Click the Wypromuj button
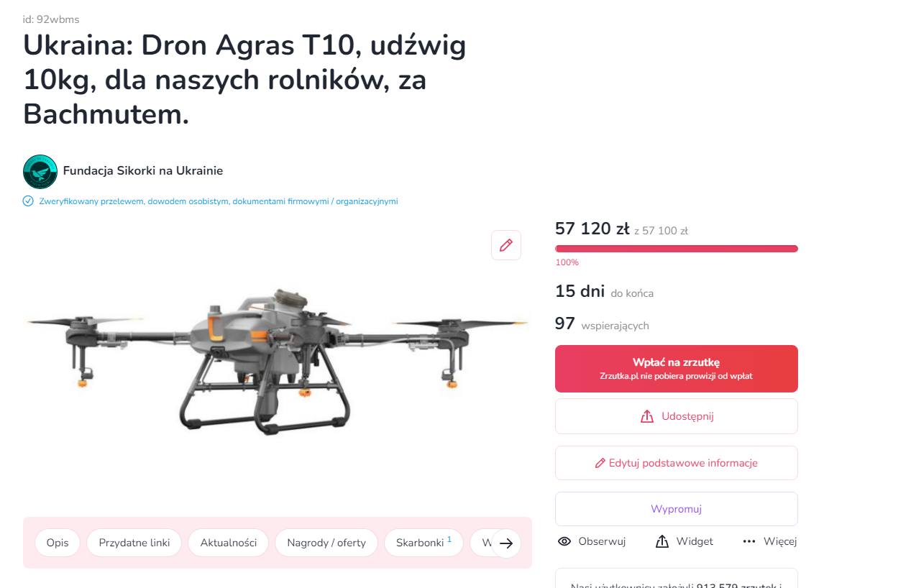The image size is (911, 588). tap(677, 509)
